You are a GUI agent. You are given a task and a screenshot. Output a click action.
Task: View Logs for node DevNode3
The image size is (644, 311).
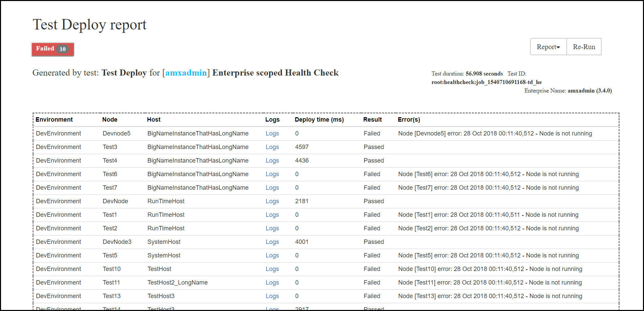(x=272, y=242)
